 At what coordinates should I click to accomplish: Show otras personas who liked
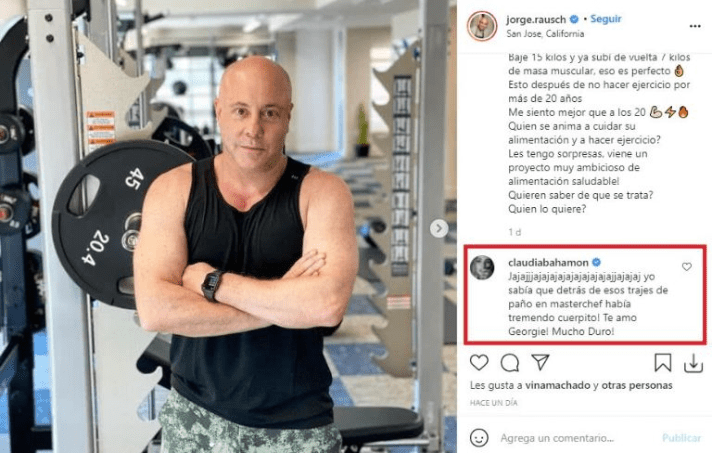pos(637,385)
